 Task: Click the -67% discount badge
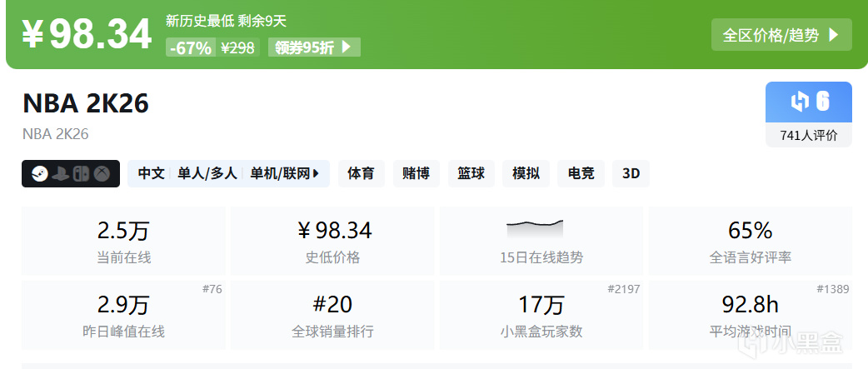(191, 48)
